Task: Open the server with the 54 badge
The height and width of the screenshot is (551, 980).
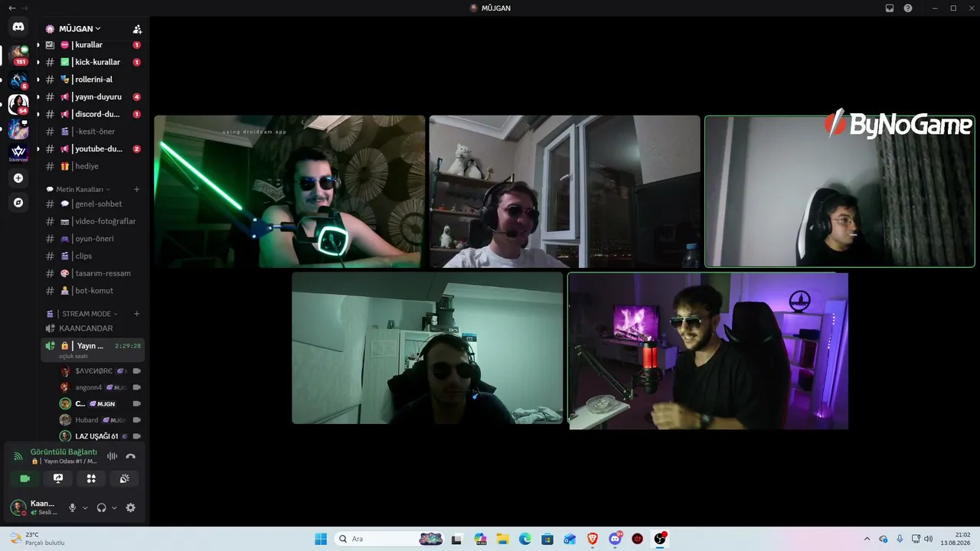Action: tap(18, 104)
